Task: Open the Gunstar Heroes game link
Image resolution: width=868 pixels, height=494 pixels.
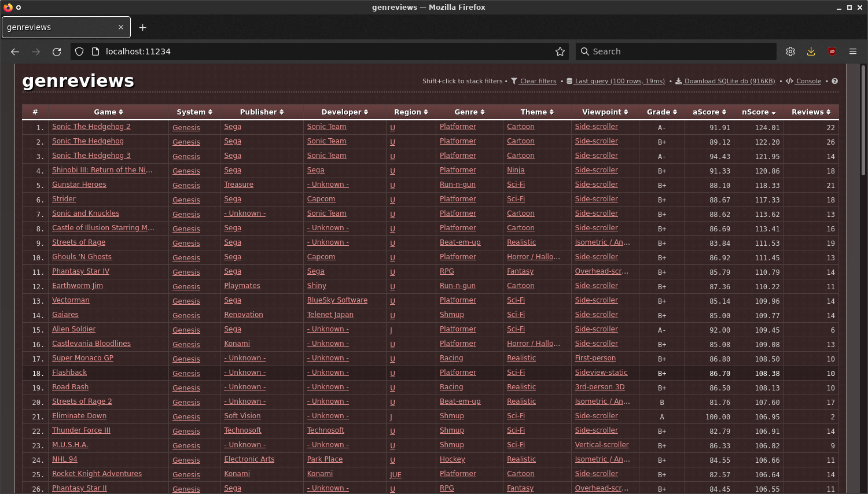Action: (79, 185)
